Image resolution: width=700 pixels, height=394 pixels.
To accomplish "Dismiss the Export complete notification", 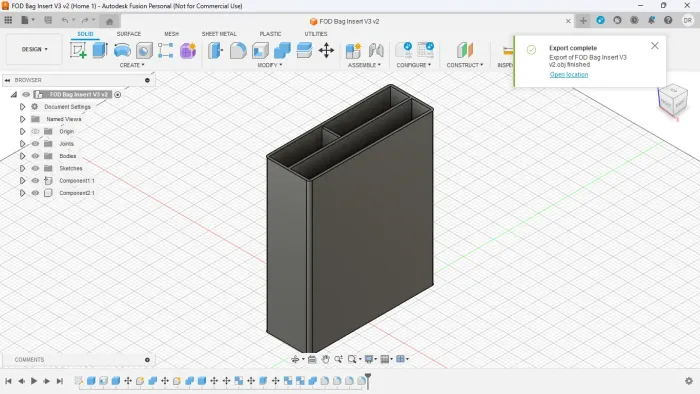I will pos(654,46).
